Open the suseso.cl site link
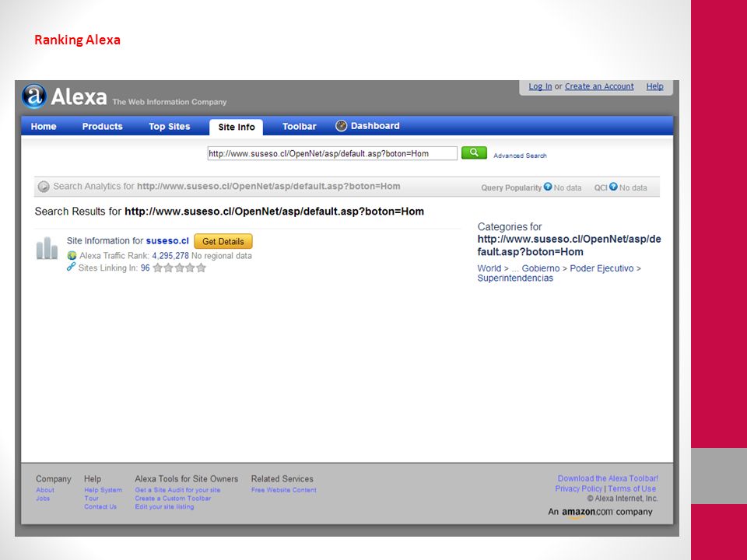 coord(167,240)
